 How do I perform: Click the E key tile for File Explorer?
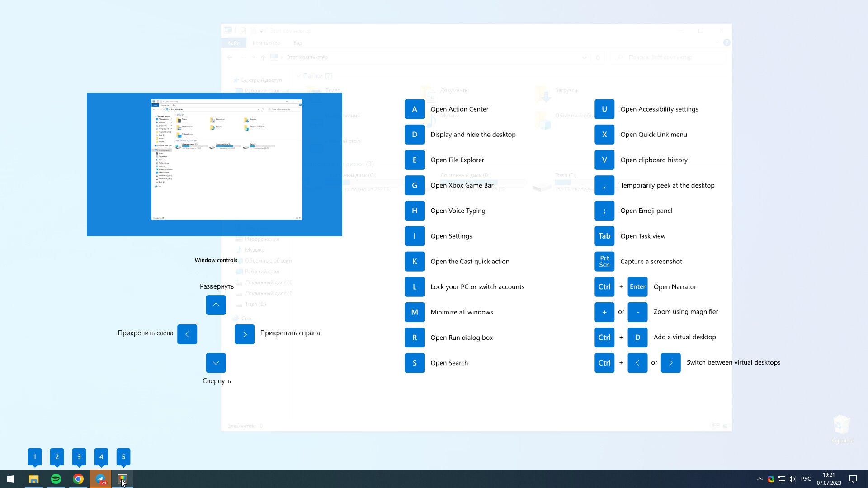tap(414, 160)
